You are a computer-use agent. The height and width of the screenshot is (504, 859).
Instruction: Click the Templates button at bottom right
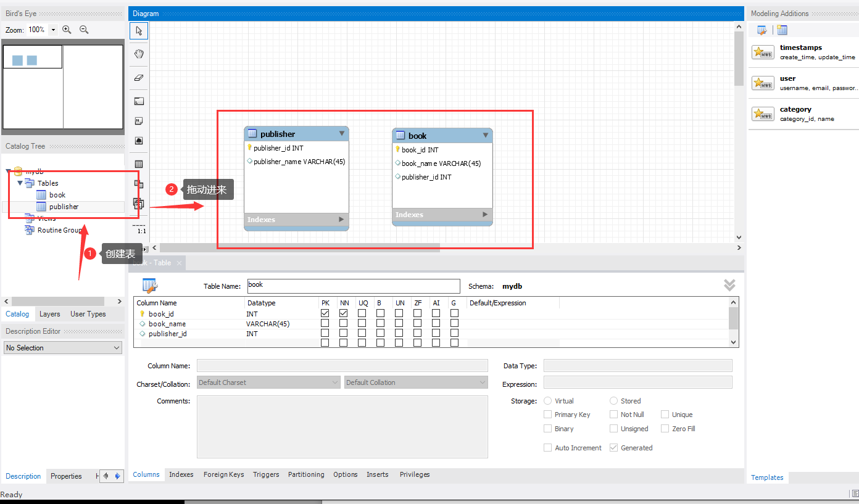(x=767, y=477)
